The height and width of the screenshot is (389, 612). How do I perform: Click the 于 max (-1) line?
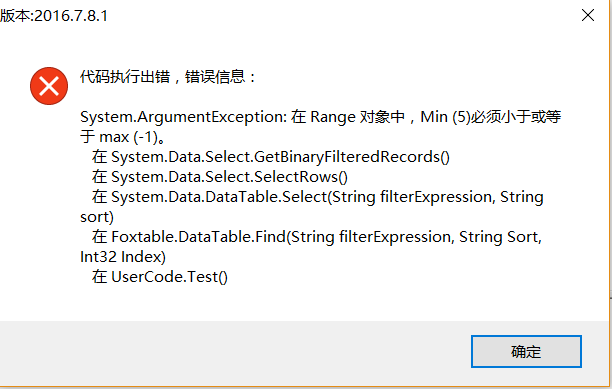123,137
